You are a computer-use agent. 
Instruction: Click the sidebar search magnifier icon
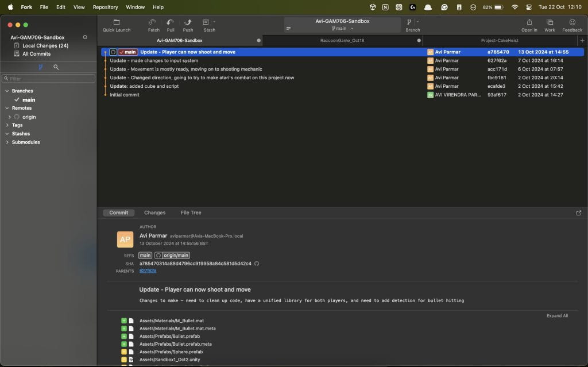tap(56, 67)
